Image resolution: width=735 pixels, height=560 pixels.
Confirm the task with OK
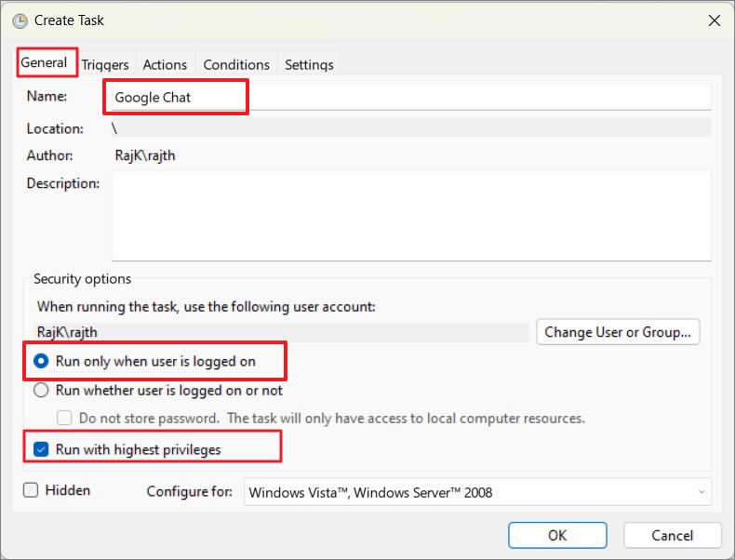coord(557,535)
